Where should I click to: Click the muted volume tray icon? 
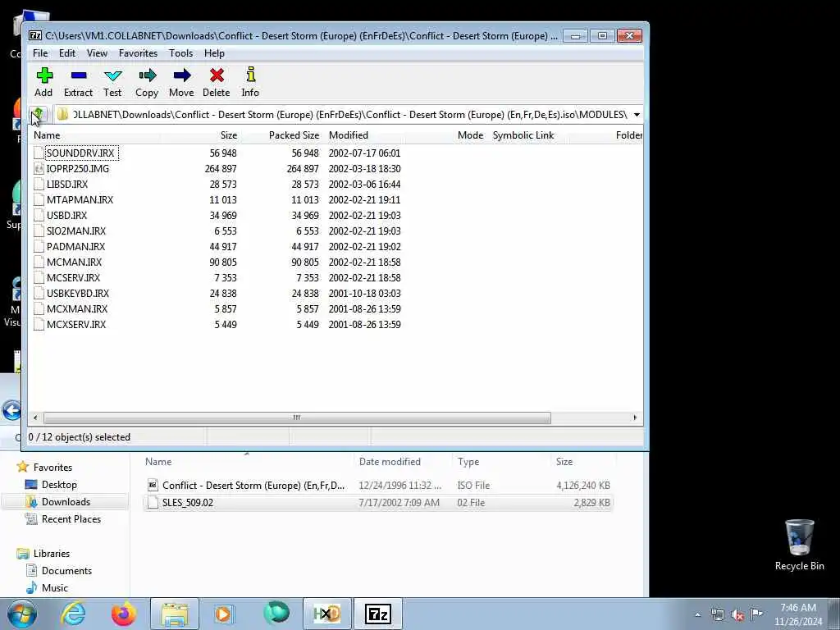click(x=737, y=615)
